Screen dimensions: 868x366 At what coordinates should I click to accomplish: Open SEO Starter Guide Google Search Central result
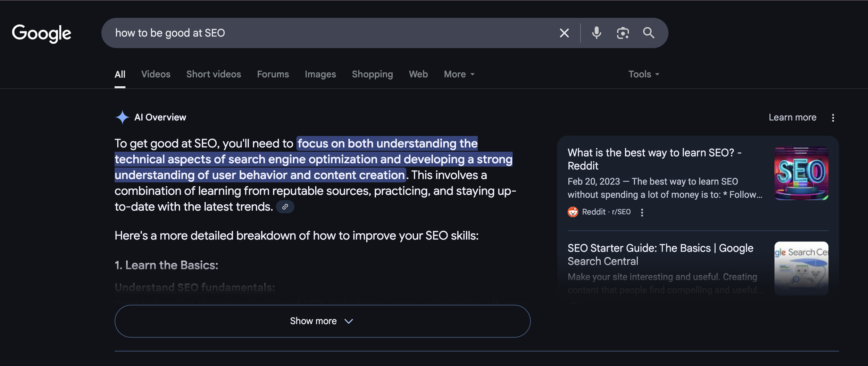pos(660,255)
